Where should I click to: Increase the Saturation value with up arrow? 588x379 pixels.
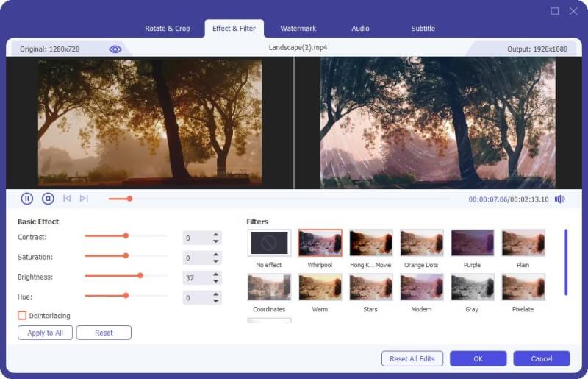(215, 255)
